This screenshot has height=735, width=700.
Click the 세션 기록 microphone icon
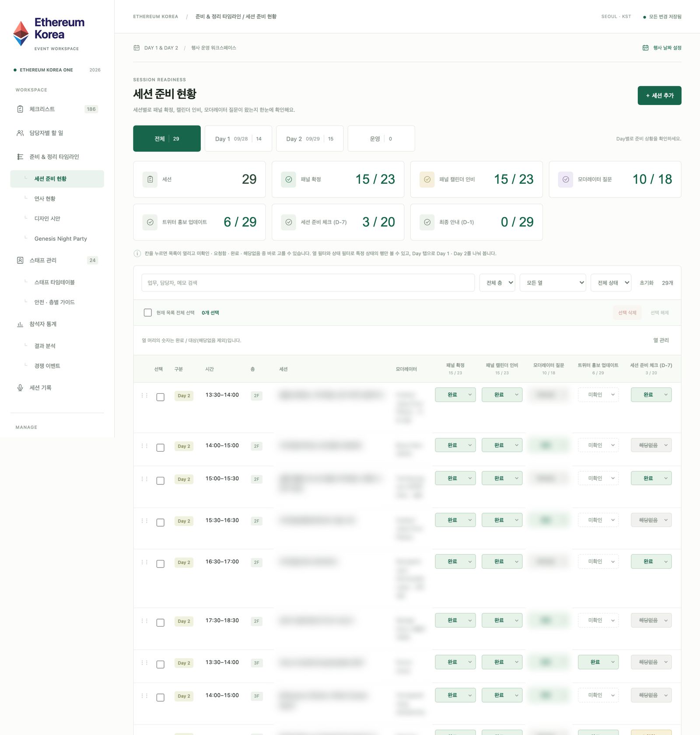[x=20, y=388]
